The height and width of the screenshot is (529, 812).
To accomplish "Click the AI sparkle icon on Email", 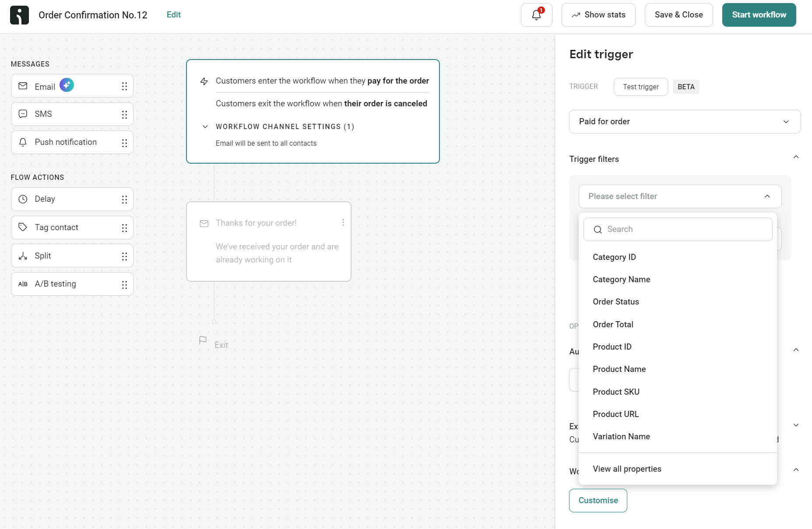I will [x=67, y=84].
